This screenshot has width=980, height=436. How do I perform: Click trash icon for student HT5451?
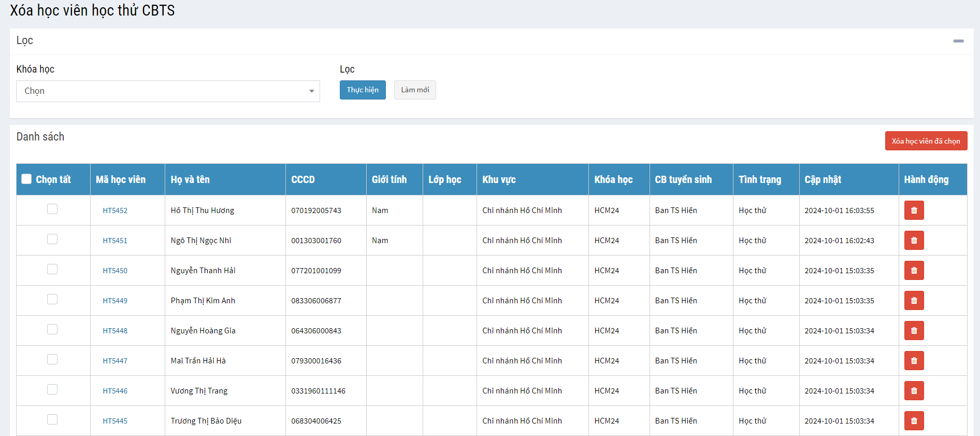pyautogui.click(x=914, y=241)
